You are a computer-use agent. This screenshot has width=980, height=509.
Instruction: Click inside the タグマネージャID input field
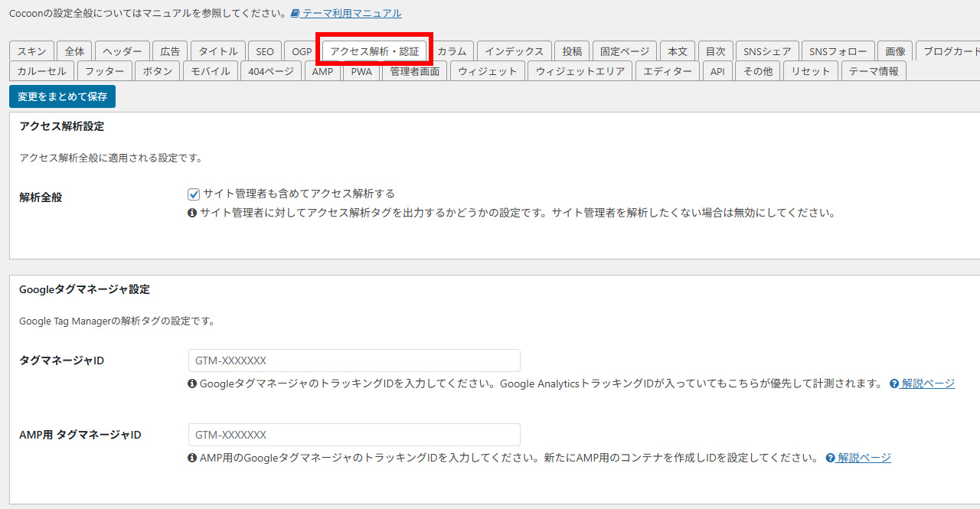point(354,360)
